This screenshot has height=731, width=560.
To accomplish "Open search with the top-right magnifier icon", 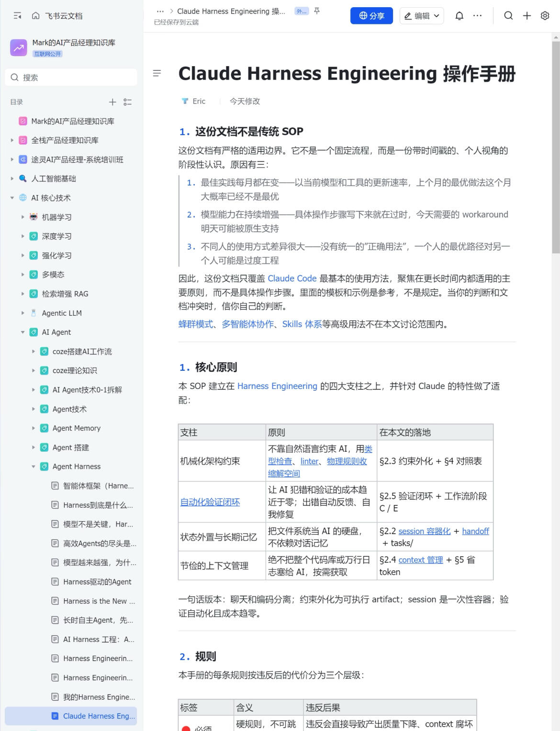I will (x=508, y=16).
